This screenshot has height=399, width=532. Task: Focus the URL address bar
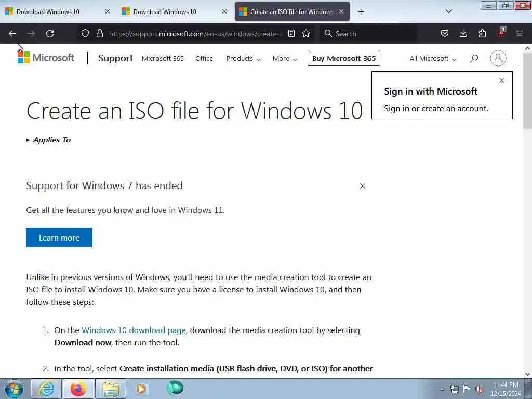coord(195,34)
